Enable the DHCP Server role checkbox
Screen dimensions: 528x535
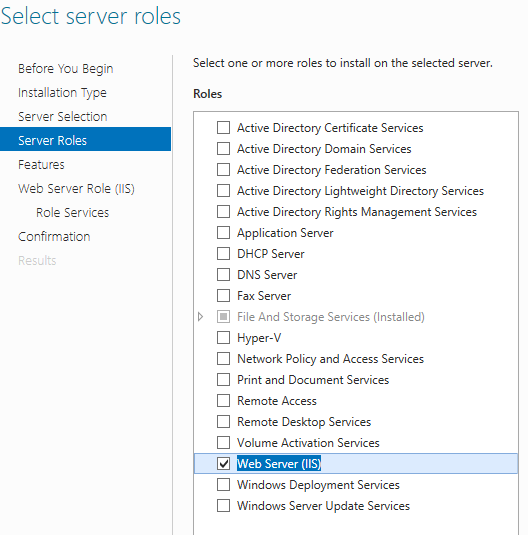click(223, 254)
